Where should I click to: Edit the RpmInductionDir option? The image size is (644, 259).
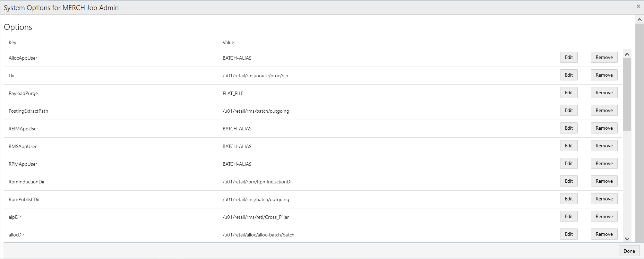569,181
